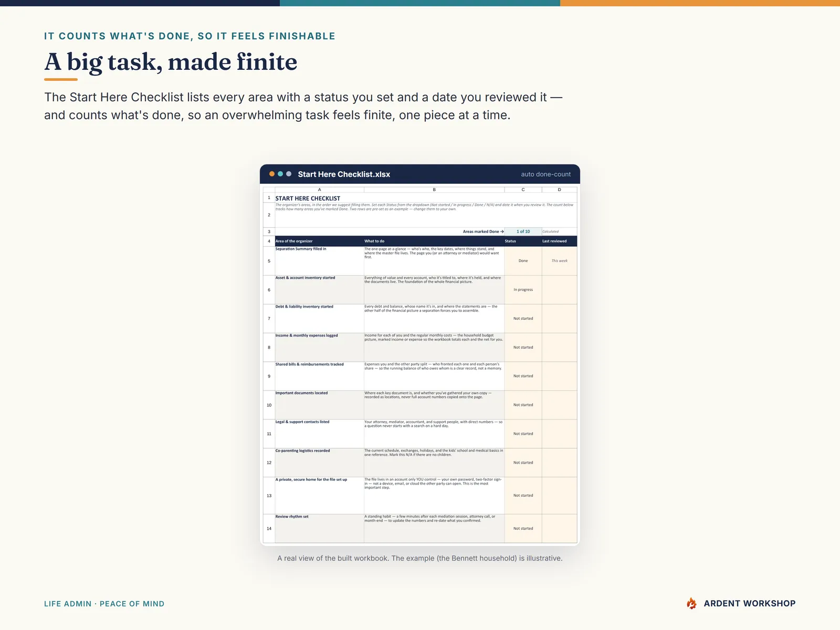Open the In progress status dropdown cell
This screenshot has width=840, height=630.
click(x=523, y=290)
